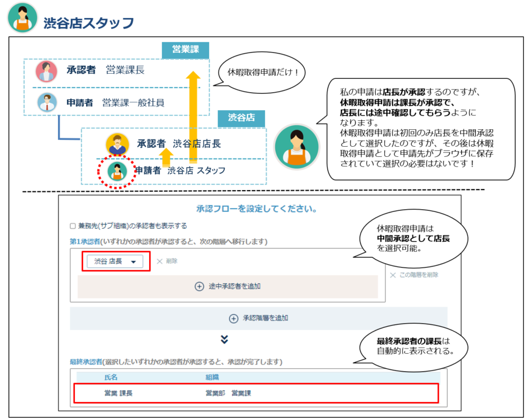Click the 営業部 営業課 organization cell
Image resolution: width=531 pixels, height=420 pixels.
(228, 393)
